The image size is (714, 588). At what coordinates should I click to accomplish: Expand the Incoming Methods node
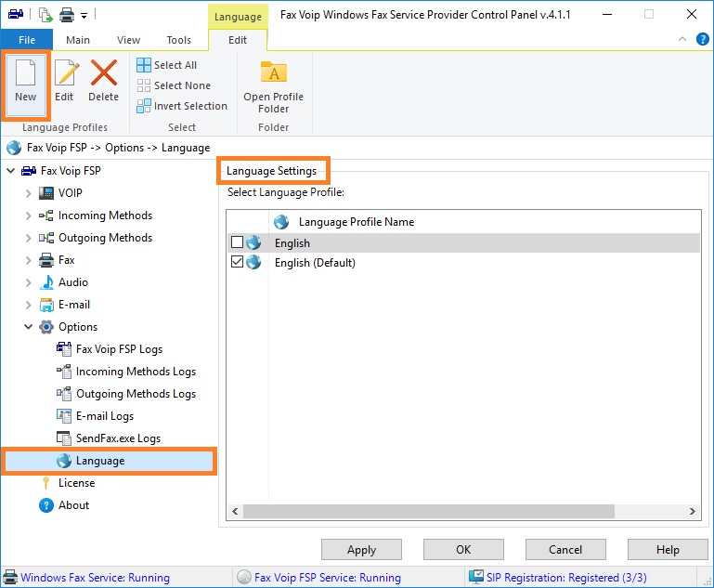click(x=28, y=216)
